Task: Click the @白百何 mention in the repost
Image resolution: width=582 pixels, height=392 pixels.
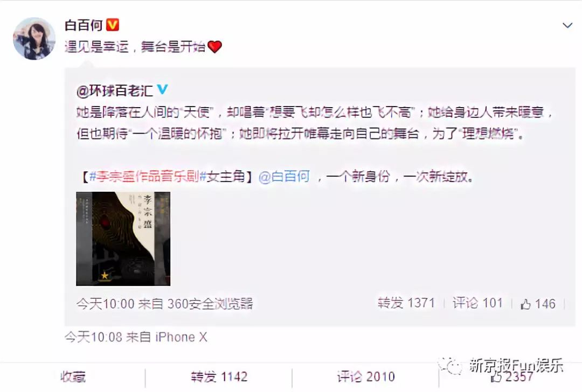Action: pyautogui.click(x=284, y=177)
